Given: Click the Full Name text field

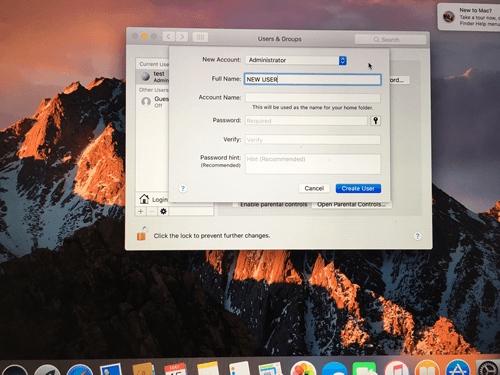Looking at the screenshot, I should tap(312, 79).
